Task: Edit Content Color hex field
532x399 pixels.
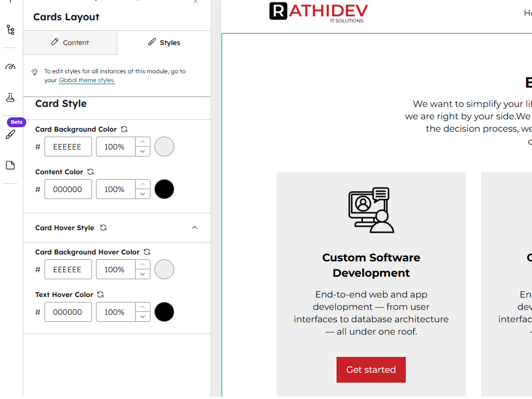Action: (68, 189)
